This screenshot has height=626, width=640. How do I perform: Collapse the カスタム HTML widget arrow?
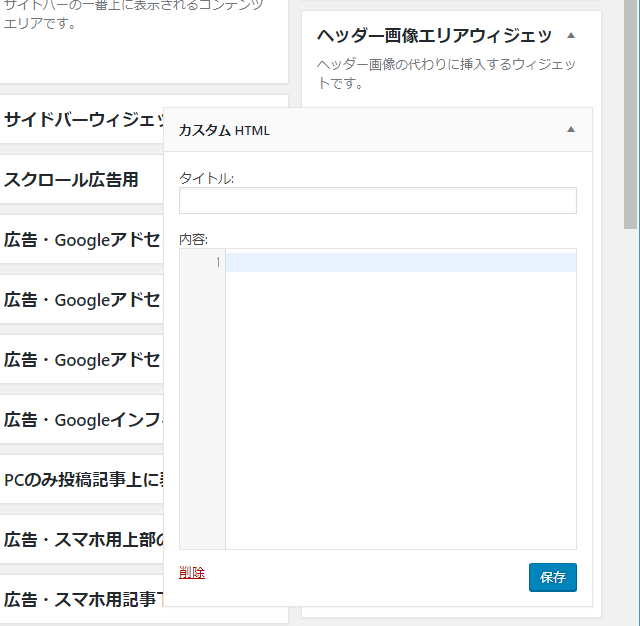(x=571, y=130)
